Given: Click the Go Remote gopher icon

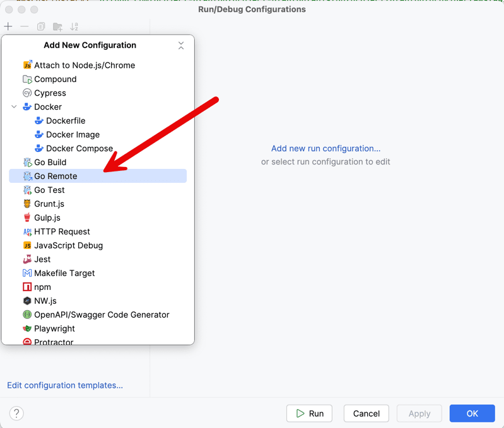Looking at the screenshot, I should tap(28, 176).
